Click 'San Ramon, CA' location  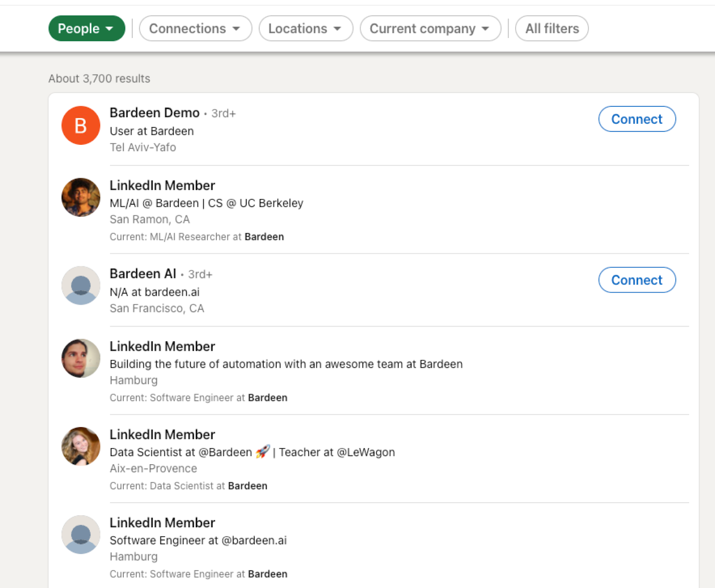[x=150, y=219]
